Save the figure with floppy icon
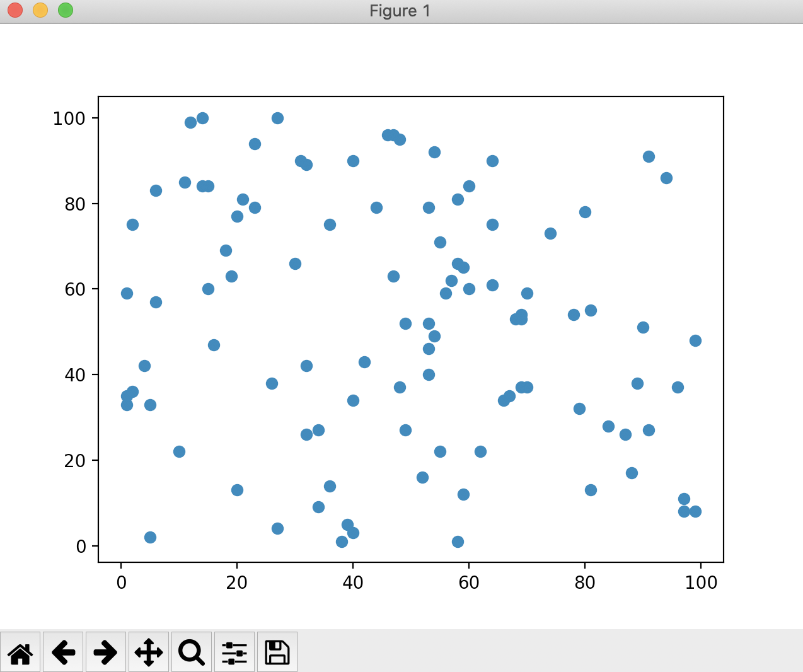This screenshot has width=803, height=672. [x=277, y=652]
